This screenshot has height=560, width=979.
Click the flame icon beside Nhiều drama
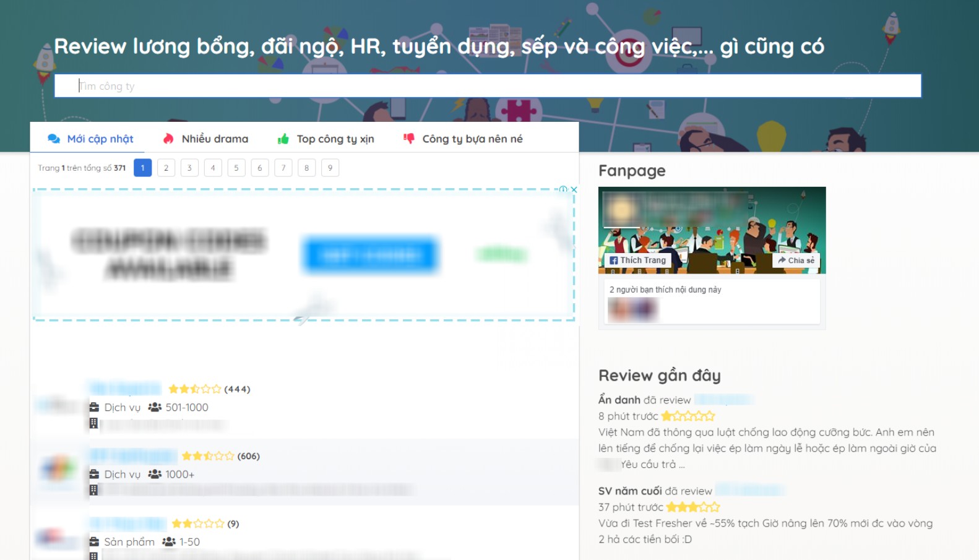coord(168,139)
